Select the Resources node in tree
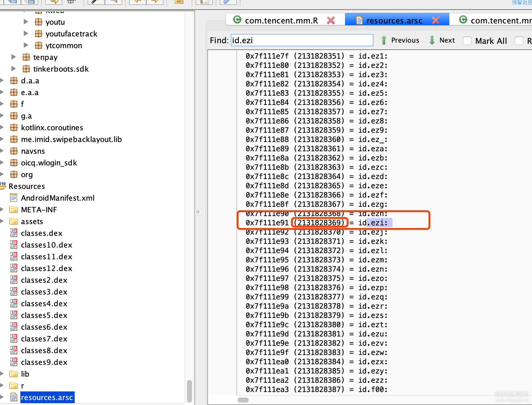 click(27, 186)
